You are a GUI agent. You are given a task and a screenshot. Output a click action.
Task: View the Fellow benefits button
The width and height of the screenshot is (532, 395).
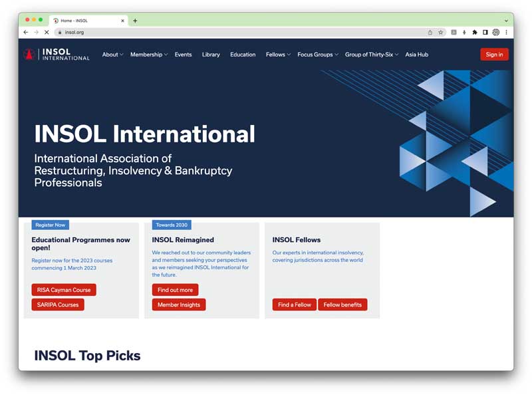(x=342, y=305)
